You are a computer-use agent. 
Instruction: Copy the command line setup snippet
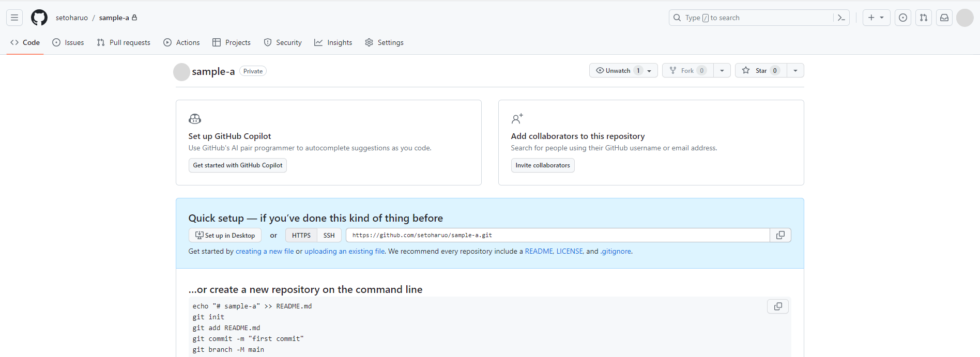point(778,306)
